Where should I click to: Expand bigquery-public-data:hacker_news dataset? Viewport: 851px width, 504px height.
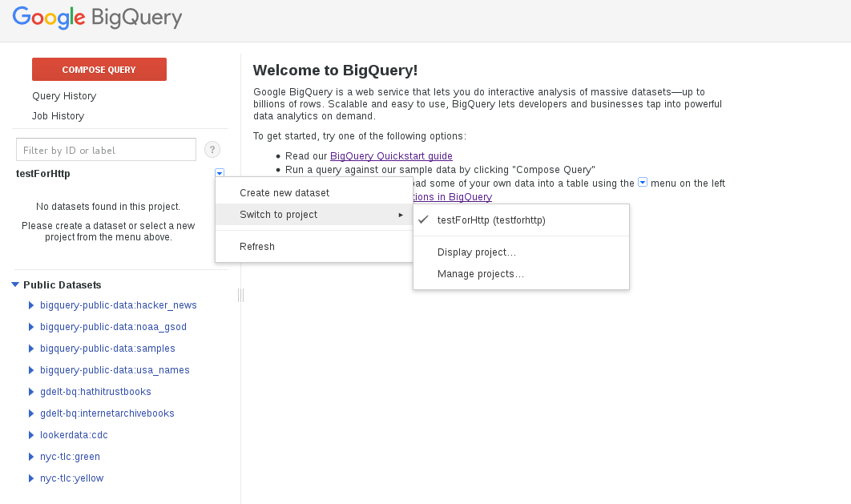31,305
